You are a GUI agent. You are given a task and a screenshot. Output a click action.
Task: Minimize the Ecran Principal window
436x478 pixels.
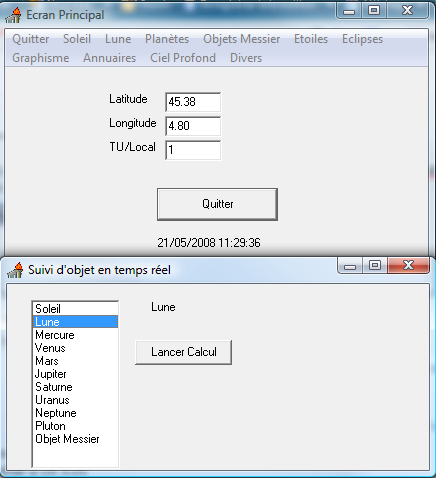click(349, 11)
